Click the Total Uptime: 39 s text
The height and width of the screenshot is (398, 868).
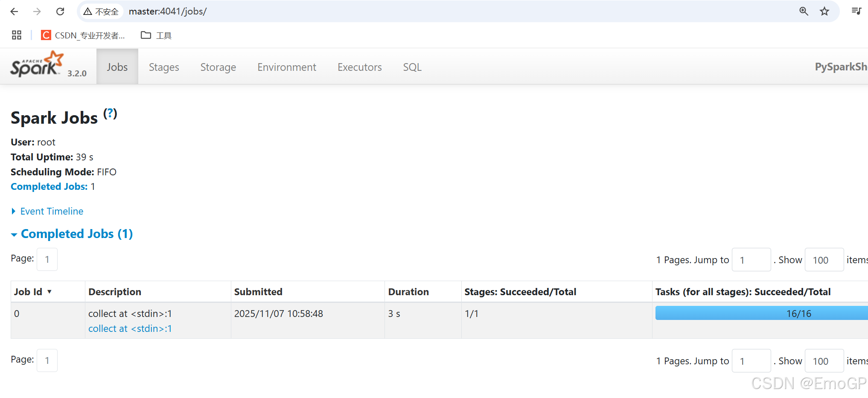52,157
